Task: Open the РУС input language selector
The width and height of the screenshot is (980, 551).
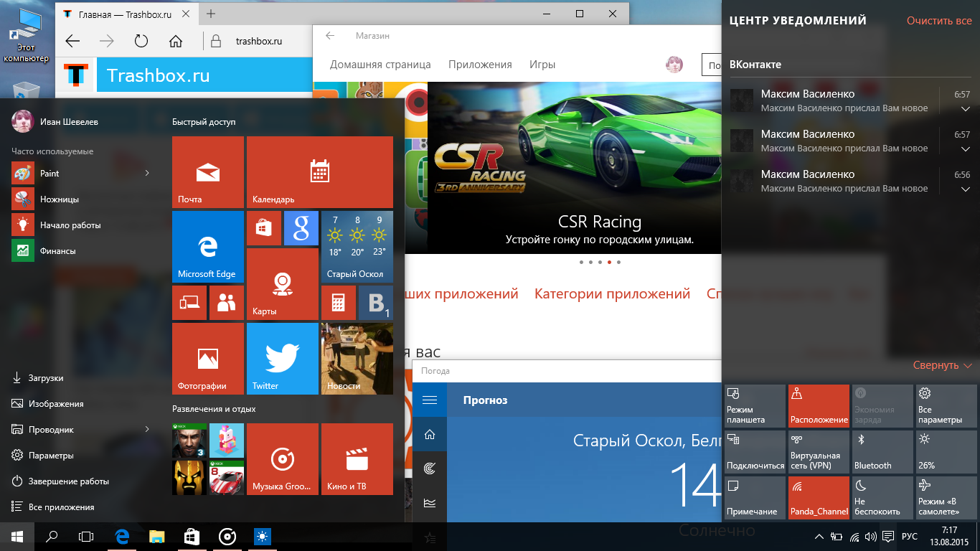Action: [x=909, y=537]
